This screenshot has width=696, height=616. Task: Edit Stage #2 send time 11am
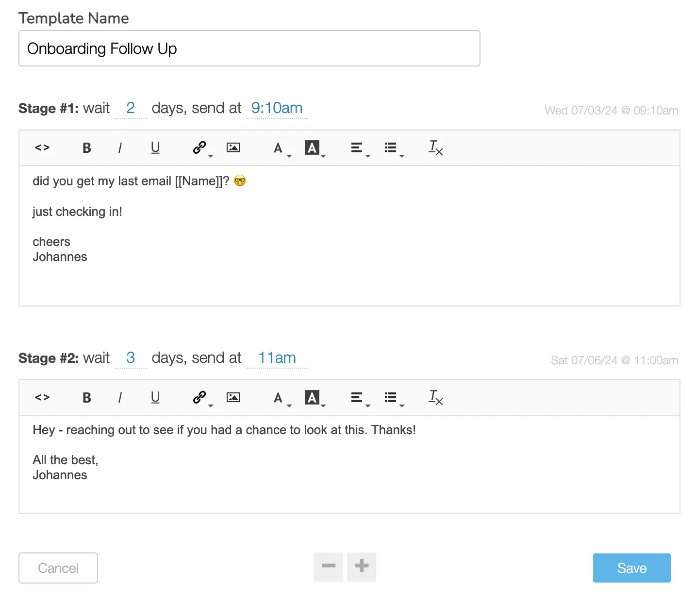(x=277, y=358)
